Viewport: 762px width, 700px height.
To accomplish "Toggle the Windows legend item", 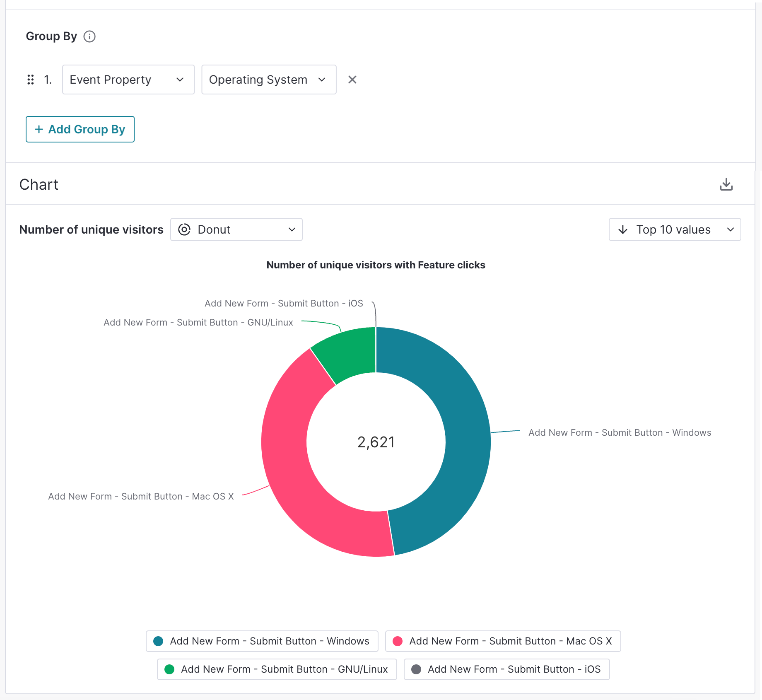I will (x=262, y=641).
